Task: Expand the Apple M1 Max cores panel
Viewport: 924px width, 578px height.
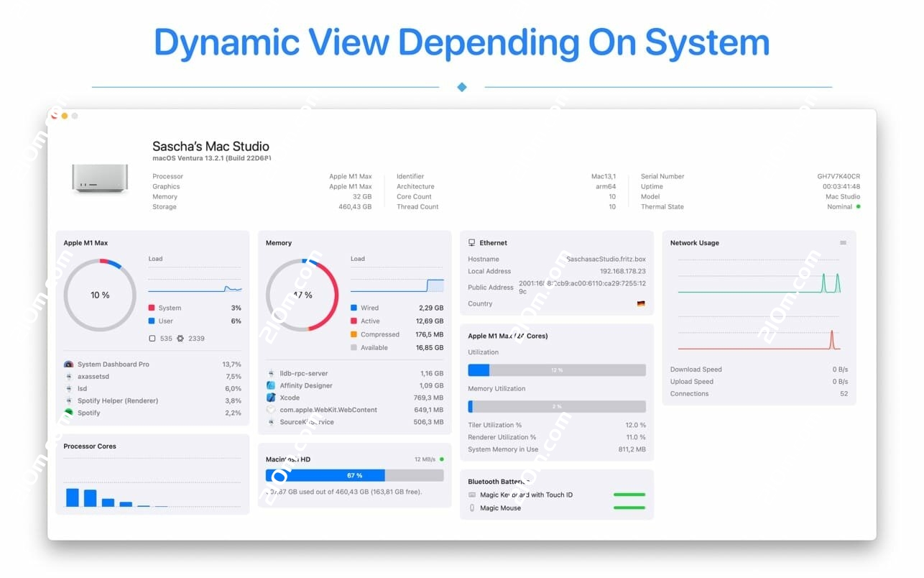Action: (x=510, y=336)
